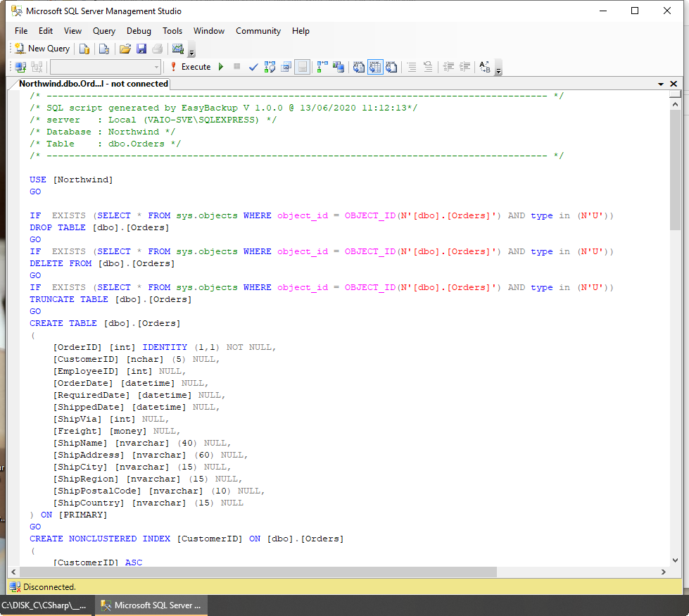Click the Increase Indent icon

464,67
